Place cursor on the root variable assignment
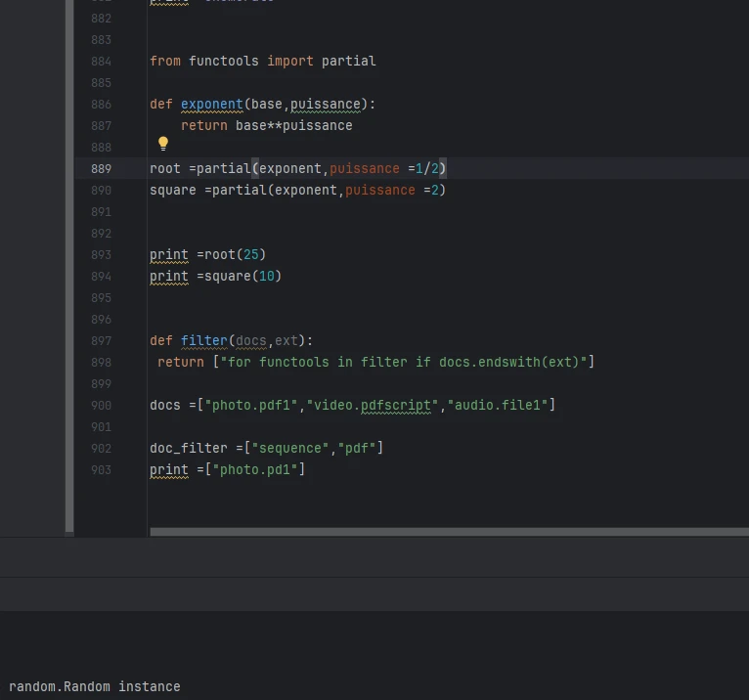Image resolution: width=749 pixels, height=700 pixels. tap(165, 168)
